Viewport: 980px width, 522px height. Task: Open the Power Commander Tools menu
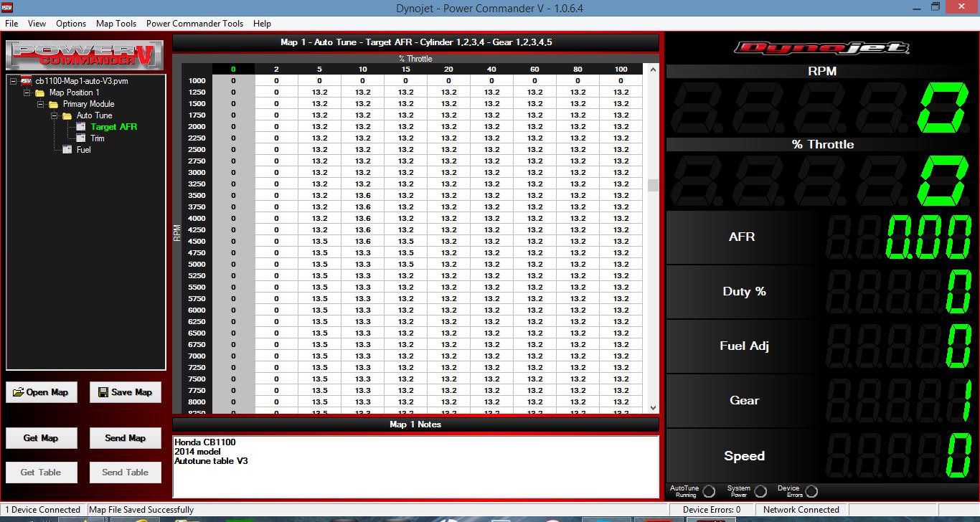[x=194, y=24]
